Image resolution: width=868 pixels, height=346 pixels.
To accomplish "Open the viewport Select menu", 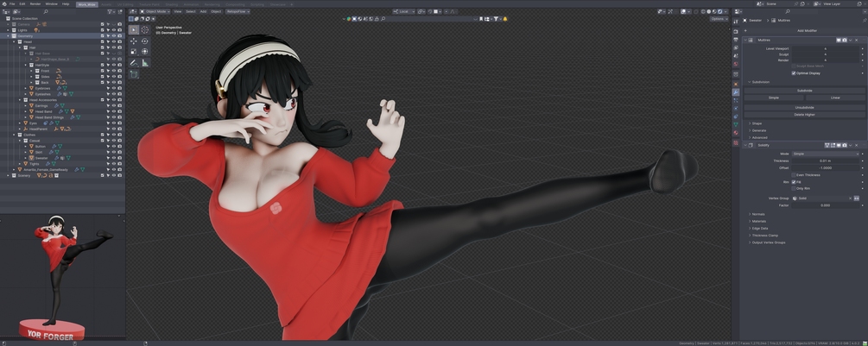I will (190, 11).
